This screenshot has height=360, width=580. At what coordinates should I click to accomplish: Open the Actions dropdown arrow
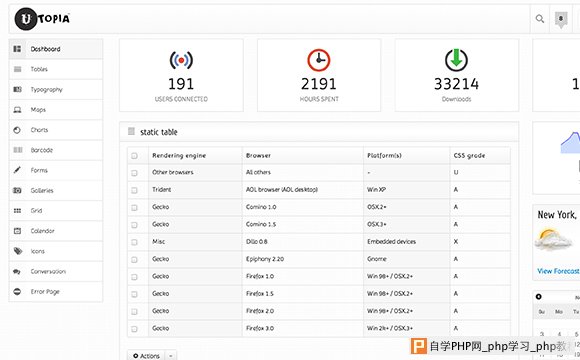click(x=171, y=356)
